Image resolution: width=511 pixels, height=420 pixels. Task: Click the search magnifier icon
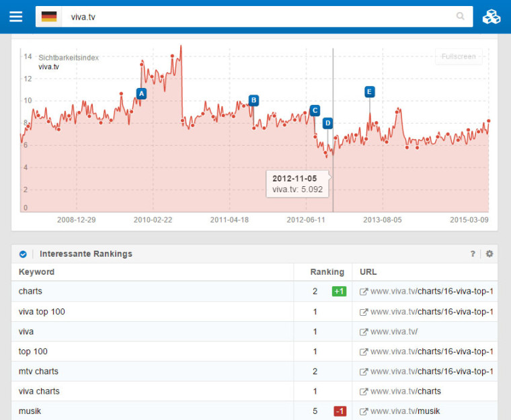(460, 16)
